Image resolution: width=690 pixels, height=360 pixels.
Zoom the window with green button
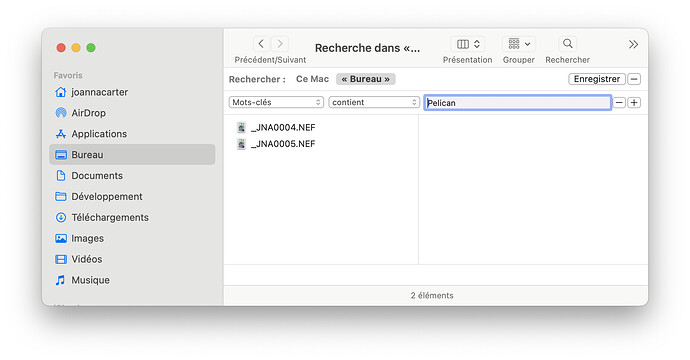coord(91,48)
